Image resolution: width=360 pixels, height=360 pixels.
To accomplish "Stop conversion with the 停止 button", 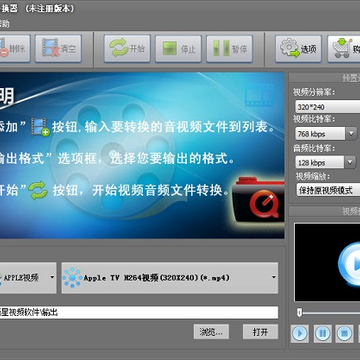I will coord(178,49).
